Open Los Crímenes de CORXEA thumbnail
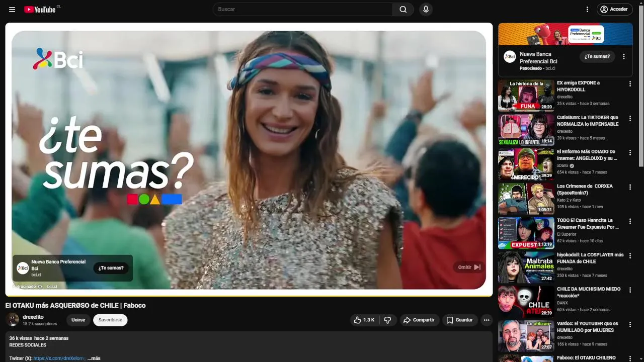Screen dimensions: 644x362 [526, 199]
